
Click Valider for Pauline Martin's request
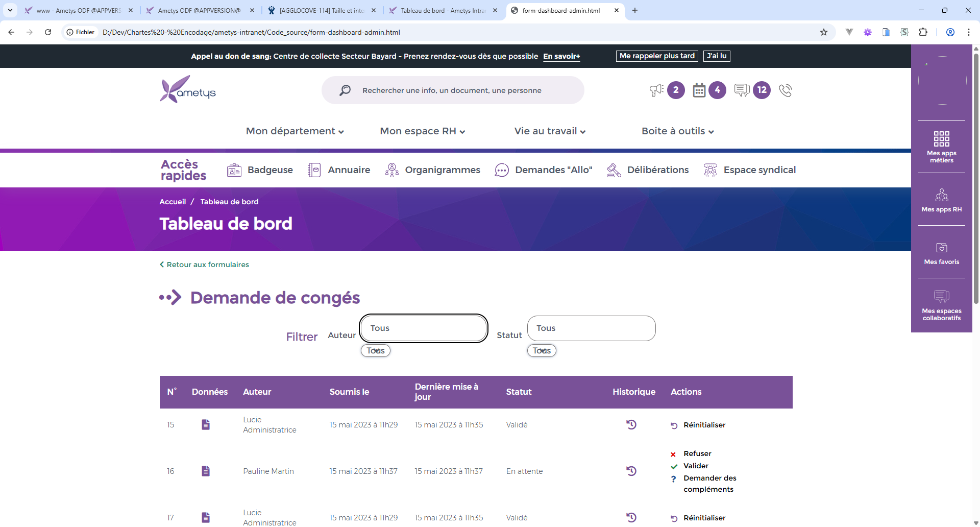(696, 466)
